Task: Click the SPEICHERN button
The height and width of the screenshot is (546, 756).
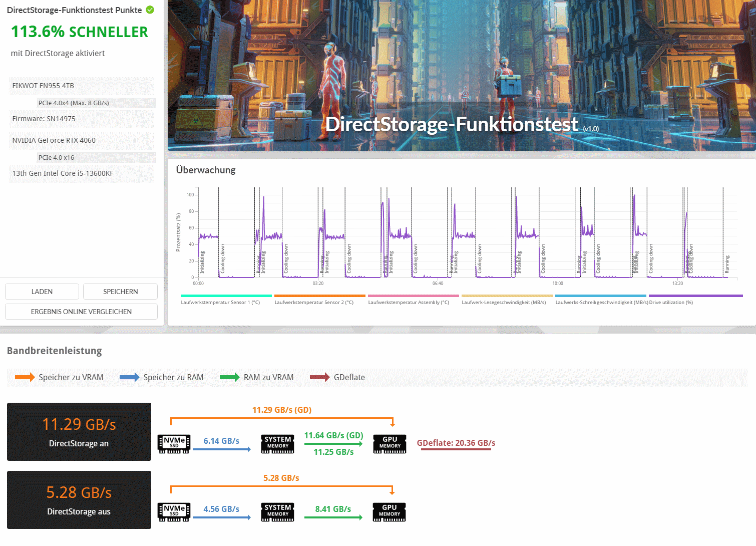Action: (x=120, y=292)
